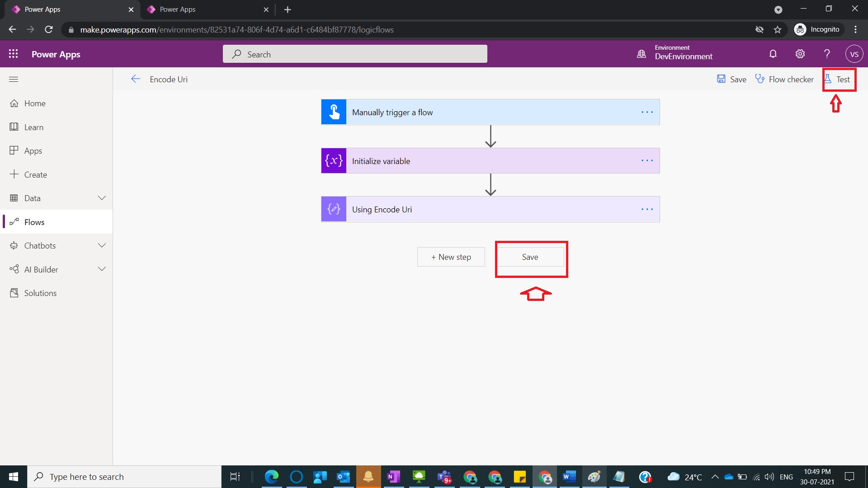
Task: Expand the Data section in the sidebar
Action: [102, 198]
